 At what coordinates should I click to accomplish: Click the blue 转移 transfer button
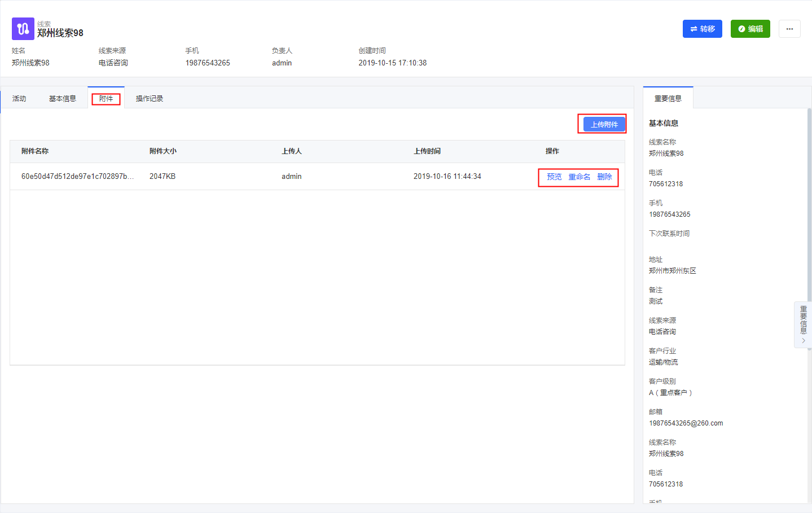[x=702, y=29]
